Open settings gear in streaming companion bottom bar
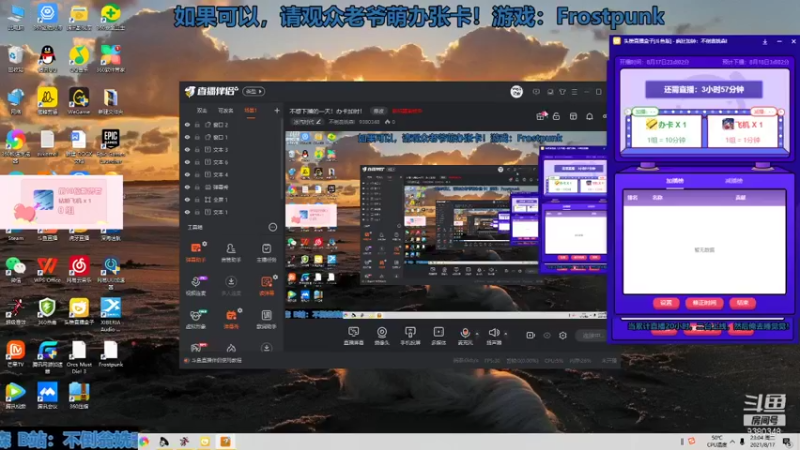 [x=563, y=335]
